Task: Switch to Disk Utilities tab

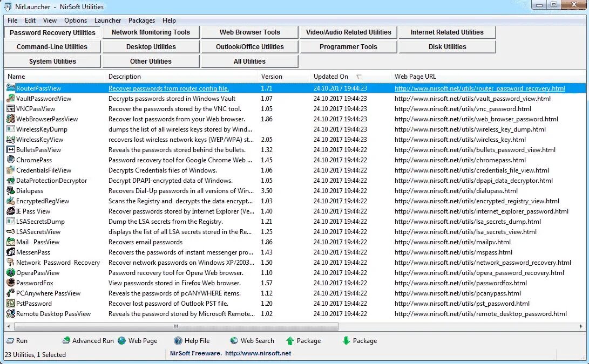Action: click(x=447, y=47)
